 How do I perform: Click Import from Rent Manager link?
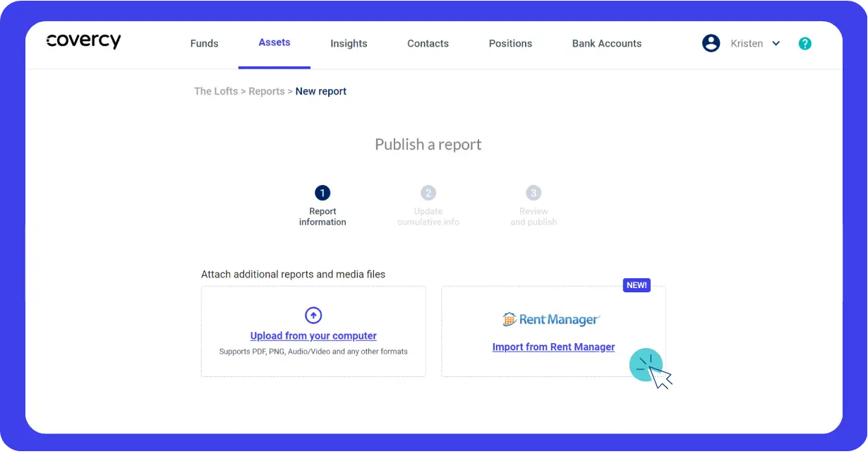(x=553, y=347)
